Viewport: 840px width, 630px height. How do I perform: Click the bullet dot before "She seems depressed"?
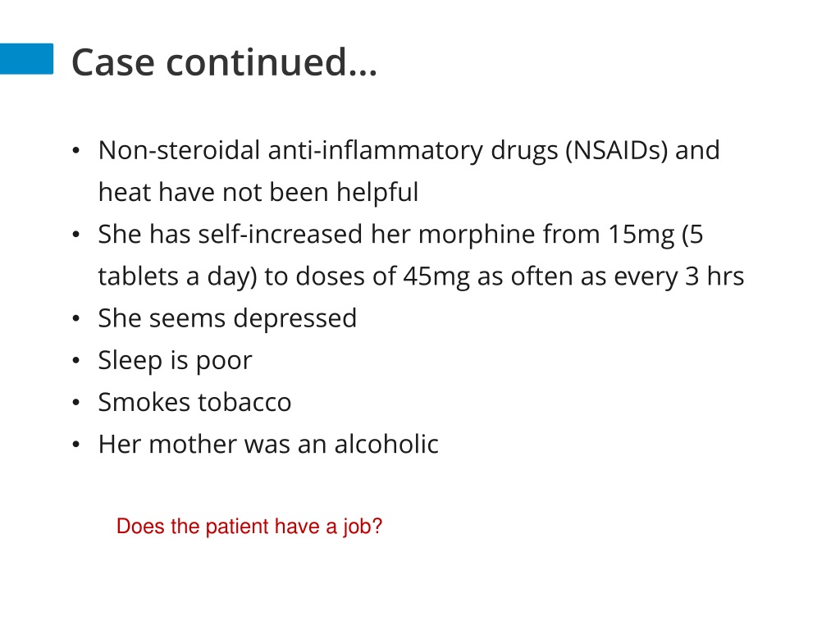pyautogui.click(x=76, y=318)
